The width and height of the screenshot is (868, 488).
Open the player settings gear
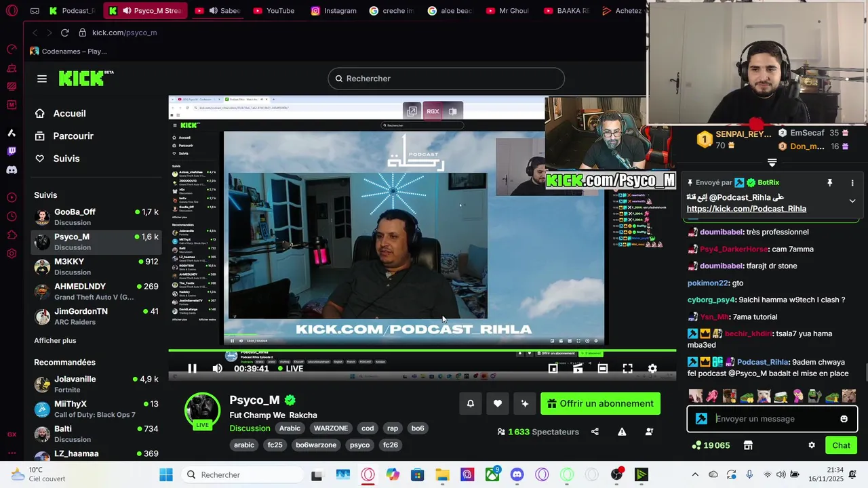(x=652, y=369)
